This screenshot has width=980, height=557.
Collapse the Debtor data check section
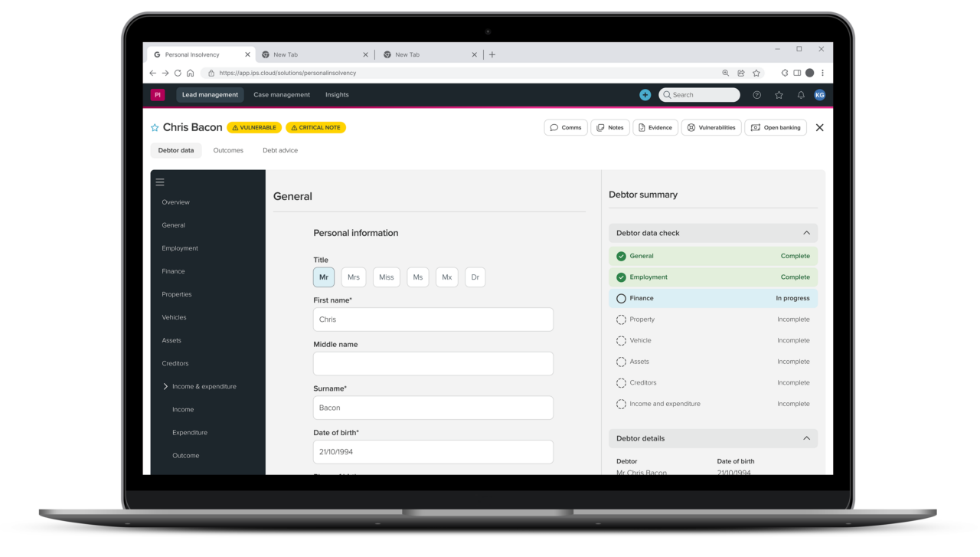pyautogui.click(x=806, y=233)
